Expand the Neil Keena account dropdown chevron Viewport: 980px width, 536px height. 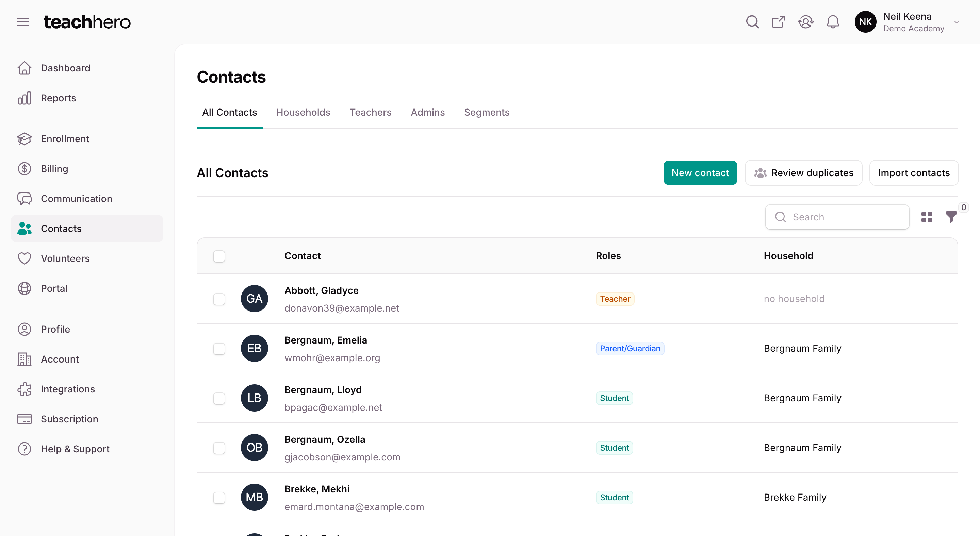[957, 22]
